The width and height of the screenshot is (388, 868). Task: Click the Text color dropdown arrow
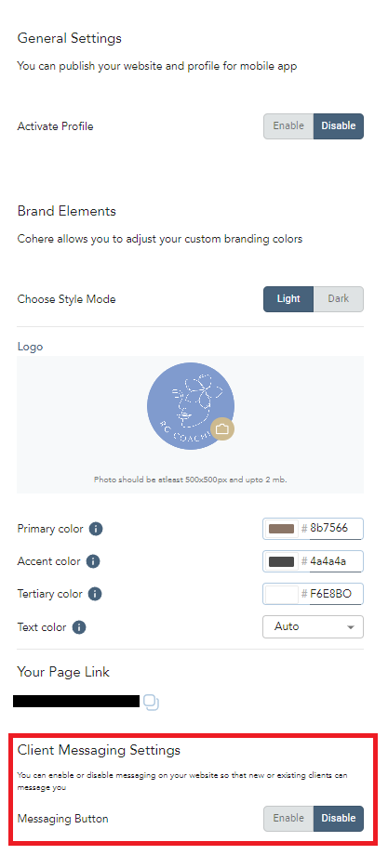point(350,627)
